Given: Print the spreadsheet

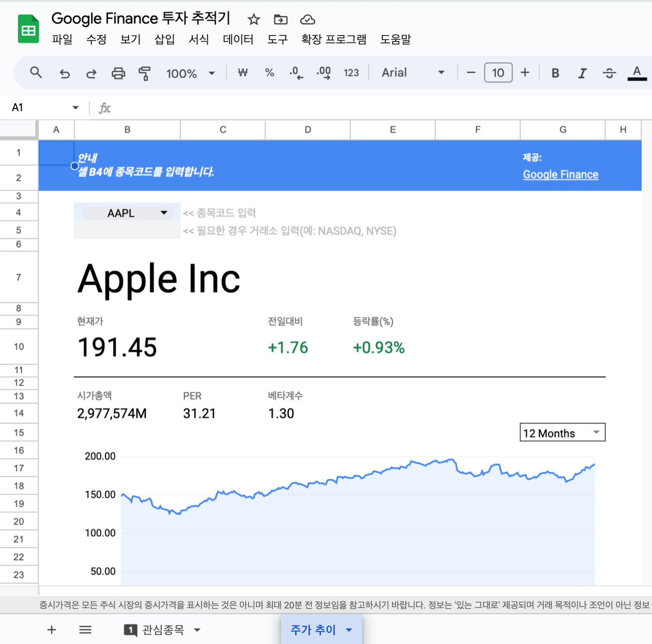Looking at the screenshot, I should (x=119, y=73).
